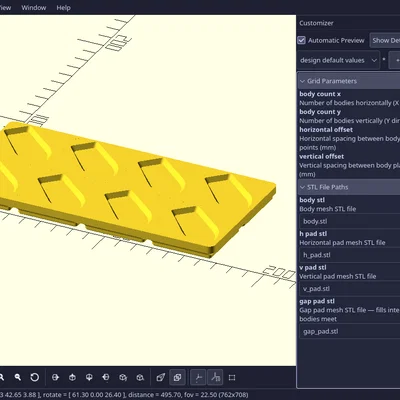Click the body.stl input field
Image resolution: width=400 pixels, height=400 pixels.
coord(350,221)
